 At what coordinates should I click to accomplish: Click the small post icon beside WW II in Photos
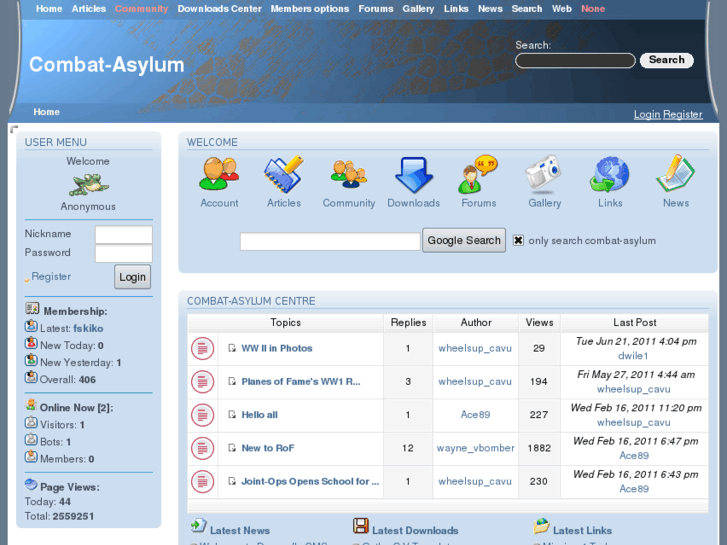[x=232, y=348]
